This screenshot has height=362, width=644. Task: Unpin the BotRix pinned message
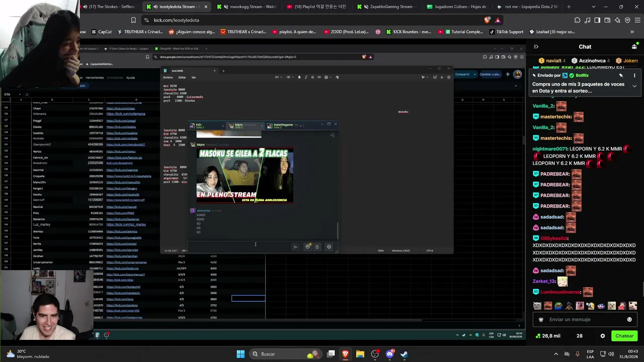pyautogui.click(x=621, y=75)
